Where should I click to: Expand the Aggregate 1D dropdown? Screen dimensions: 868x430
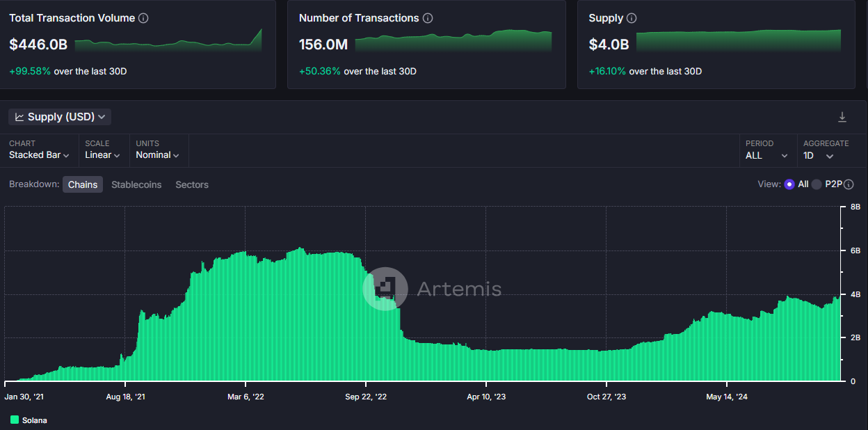(x=819, y=156)
